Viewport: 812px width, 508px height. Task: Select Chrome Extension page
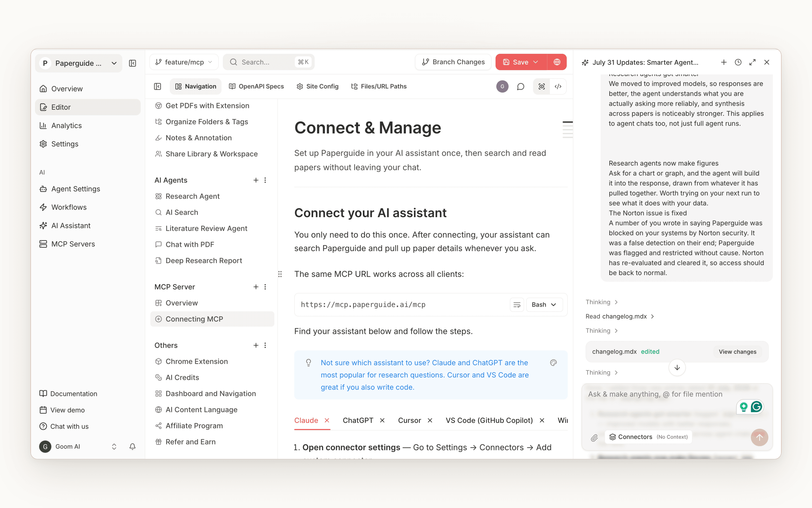[x=212, y=361]
